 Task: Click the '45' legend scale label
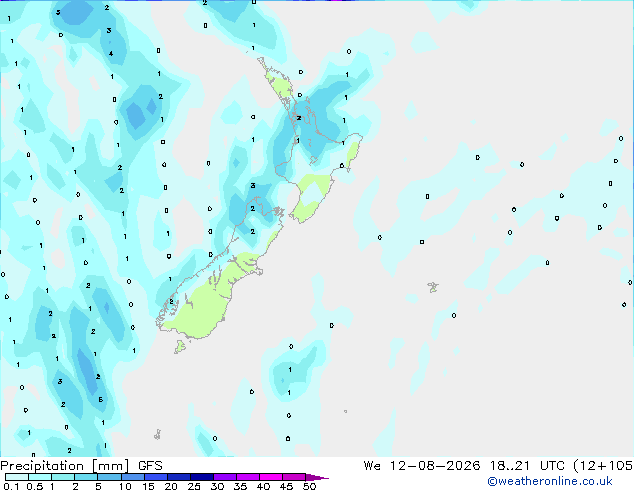pyautogui.click(x=286, y=486)
